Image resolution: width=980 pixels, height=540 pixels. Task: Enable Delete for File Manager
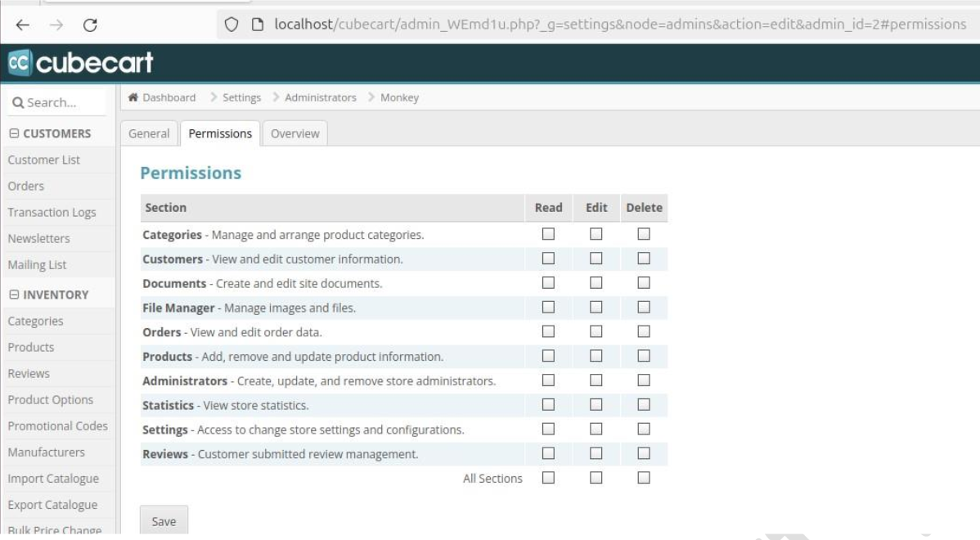point(644,307)
